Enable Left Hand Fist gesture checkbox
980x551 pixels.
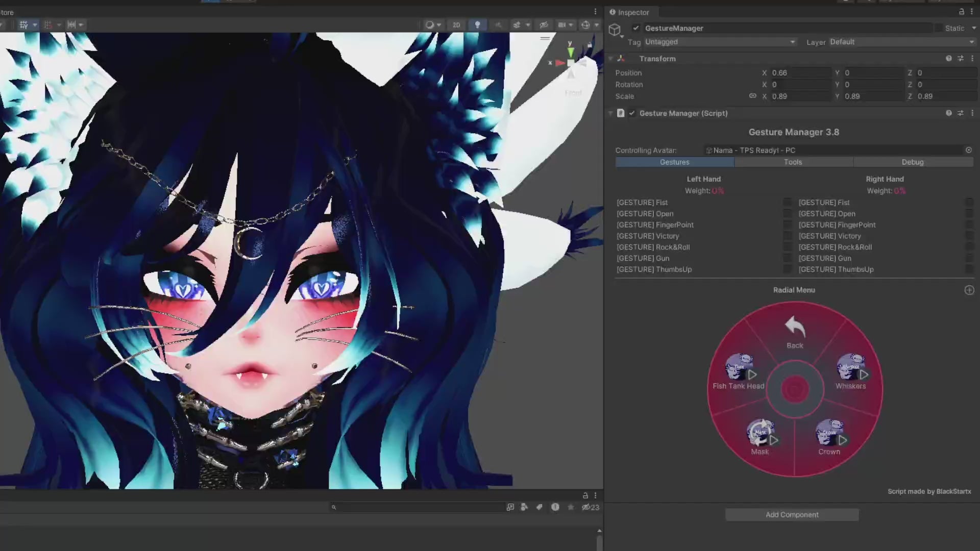pos(788,203)
